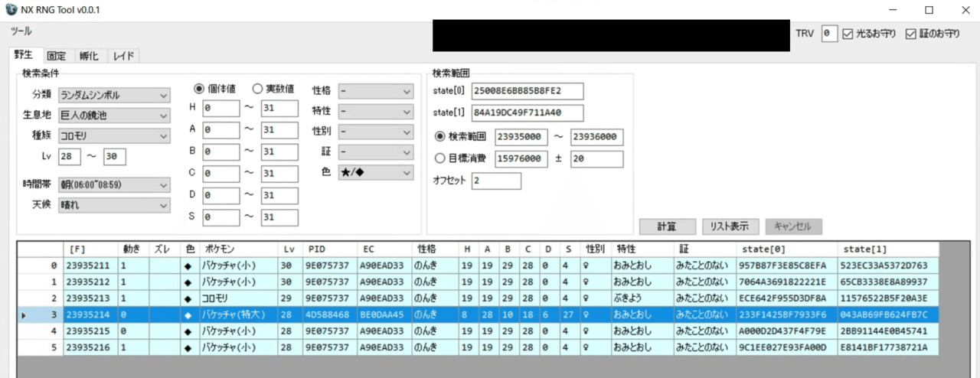Open the ツール menu
This screenshot has height=378, width=980.
pyautogui.click(x=21, y=31)
